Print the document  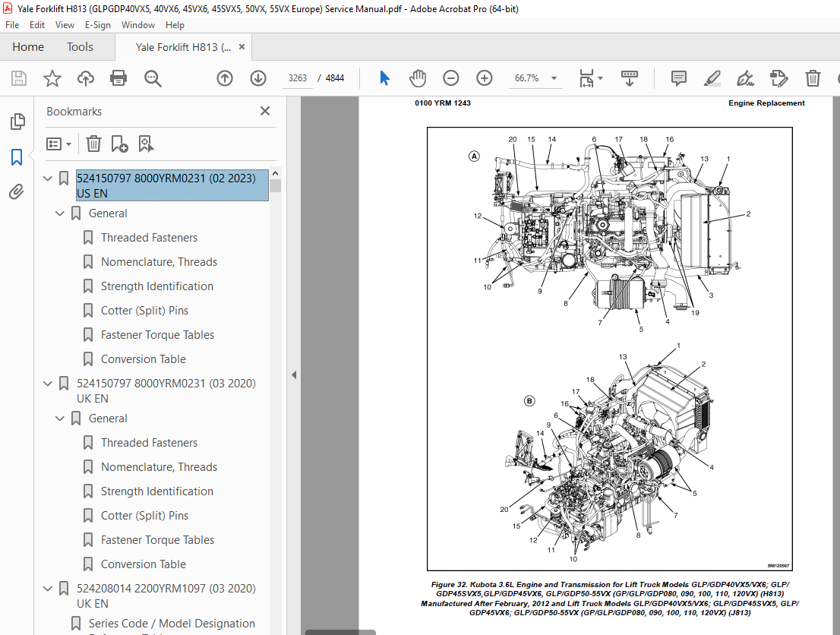point(118,78)
